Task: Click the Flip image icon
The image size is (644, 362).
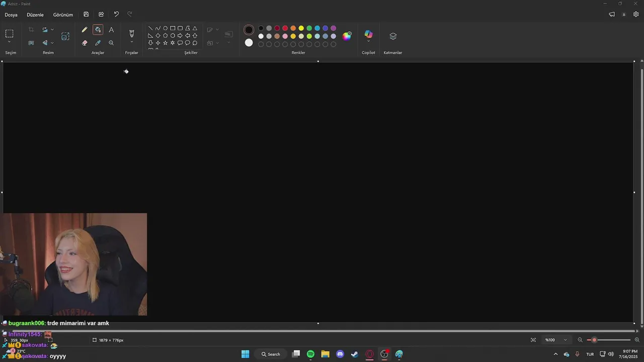Action: 45,43
